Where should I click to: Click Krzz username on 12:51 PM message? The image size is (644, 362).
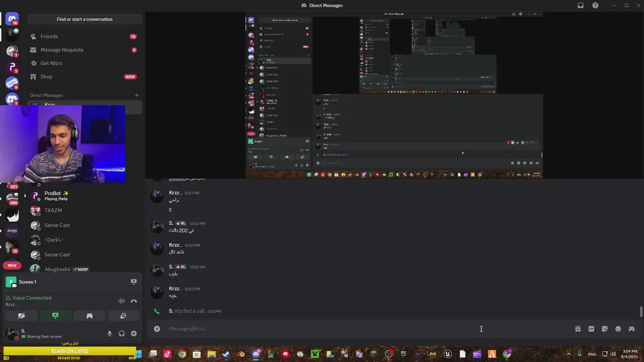tap(175, 193)
